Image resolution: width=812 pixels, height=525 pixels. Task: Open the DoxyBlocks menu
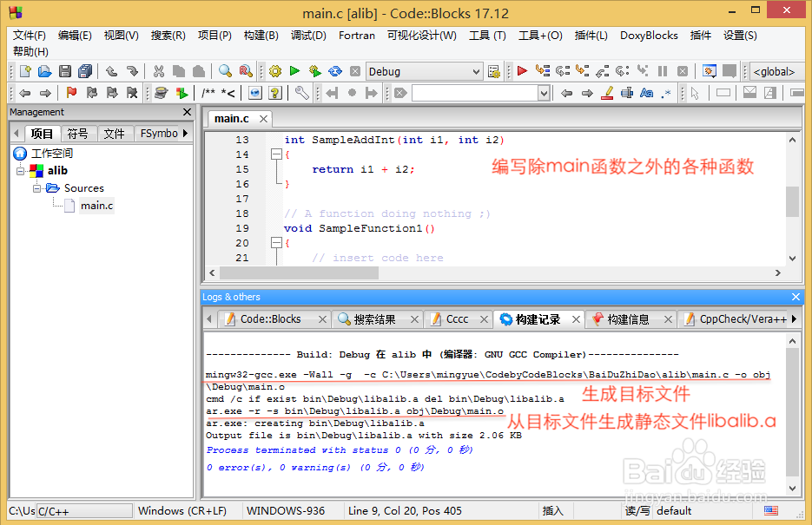(x=649, y=36)
